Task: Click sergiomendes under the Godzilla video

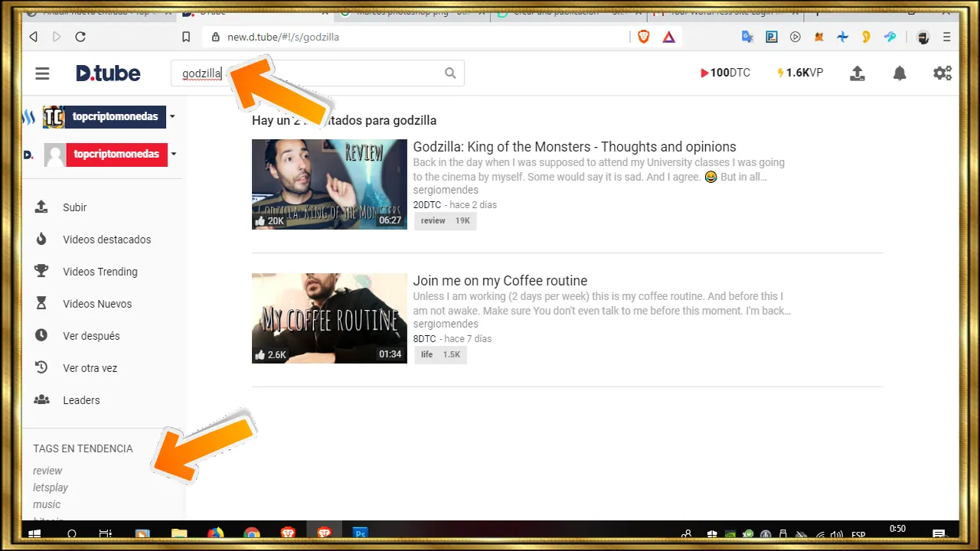Action: tap(446, 190)
